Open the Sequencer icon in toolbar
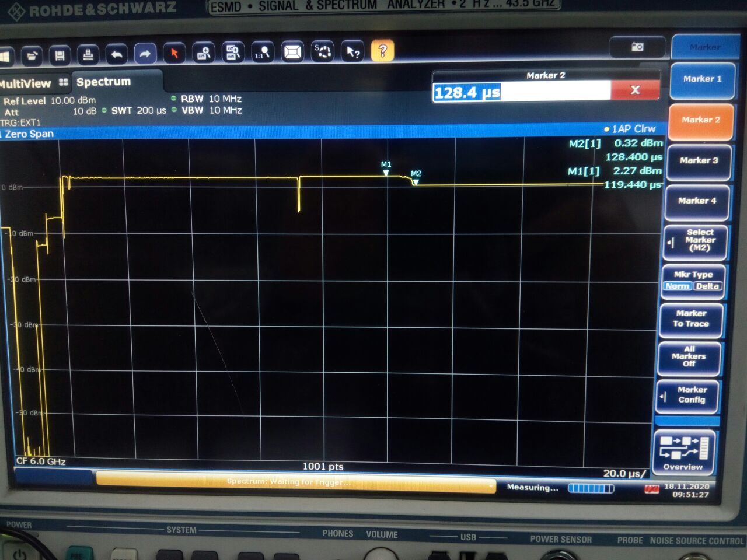 click(323, 51)
